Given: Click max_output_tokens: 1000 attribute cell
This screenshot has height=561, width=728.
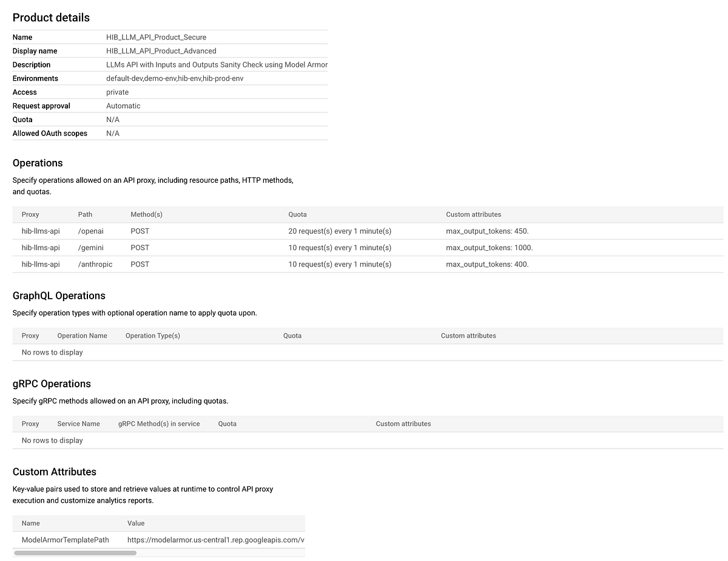Looking at the screenshot, I should tap(489, 248).
